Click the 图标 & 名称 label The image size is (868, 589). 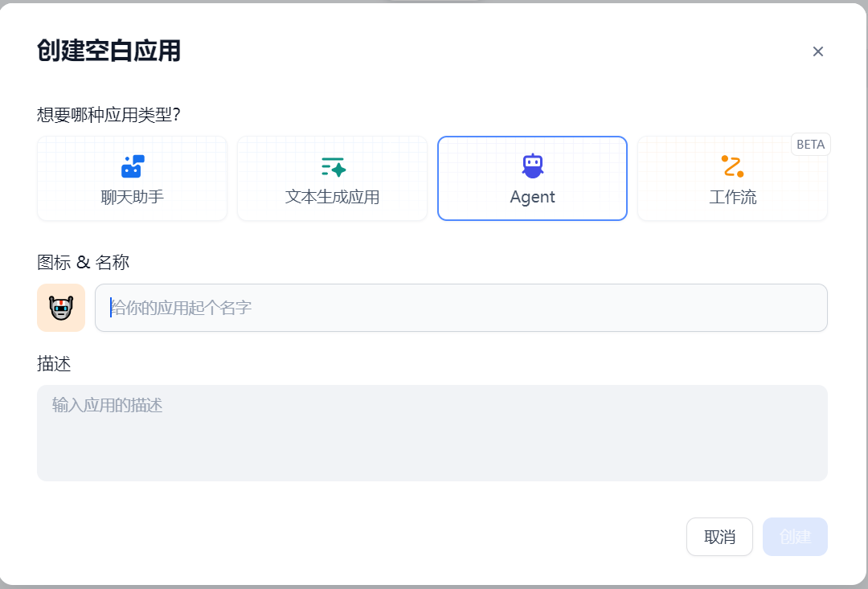83,262
